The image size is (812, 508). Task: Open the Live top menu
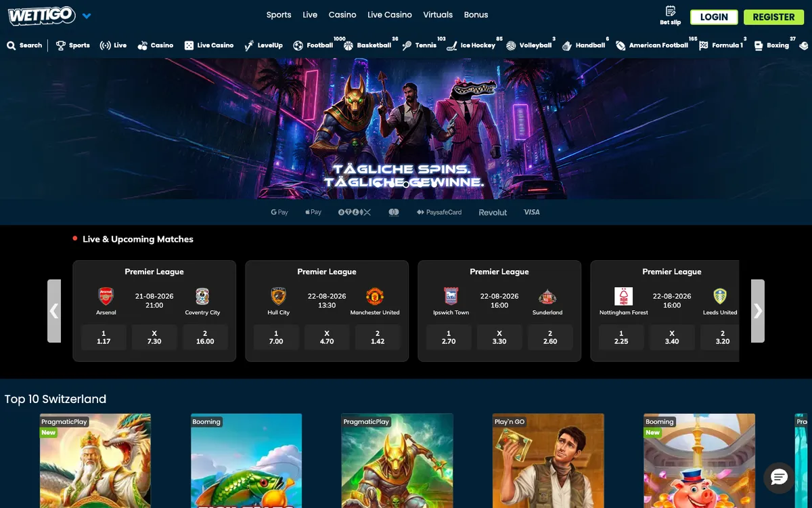[x=310, y=15]
